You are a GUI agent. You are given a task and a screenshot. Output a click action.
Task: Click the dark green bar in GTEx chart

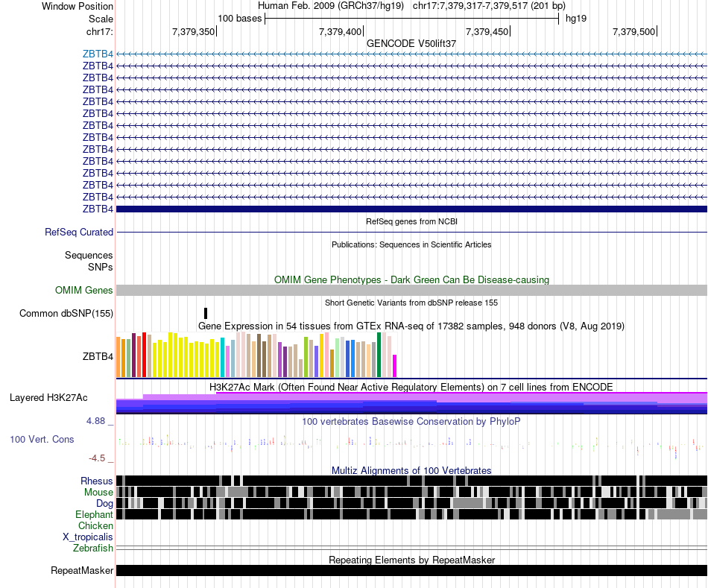click(379, 355)
